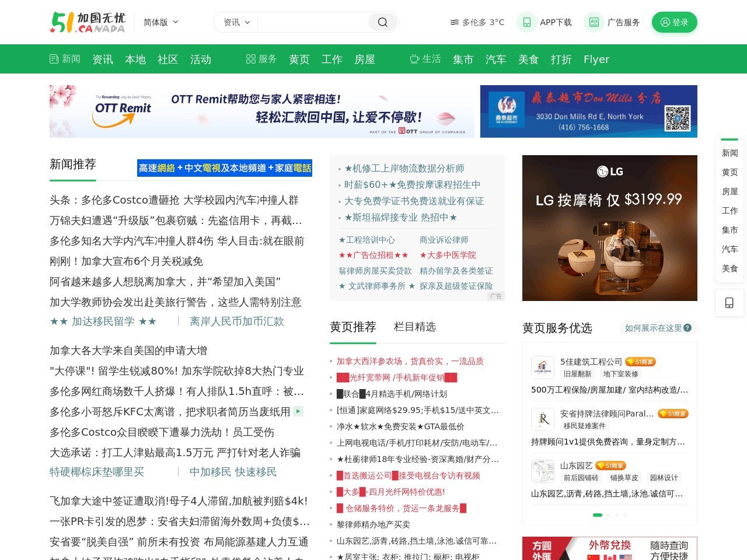The width and height of the screenshot is (747, 560).
Task: Select the 黄页推荐 tab
Action: click(x=353, y=327)
